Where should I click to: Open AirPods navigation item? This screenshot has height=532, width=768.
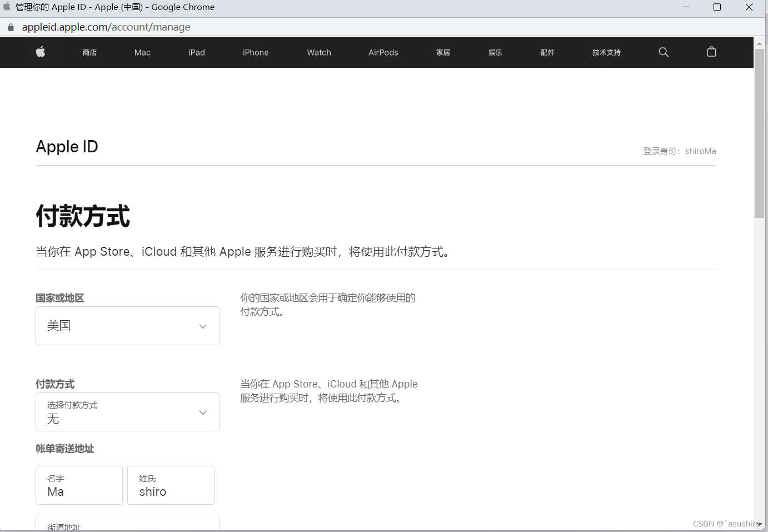click(383, 52)
